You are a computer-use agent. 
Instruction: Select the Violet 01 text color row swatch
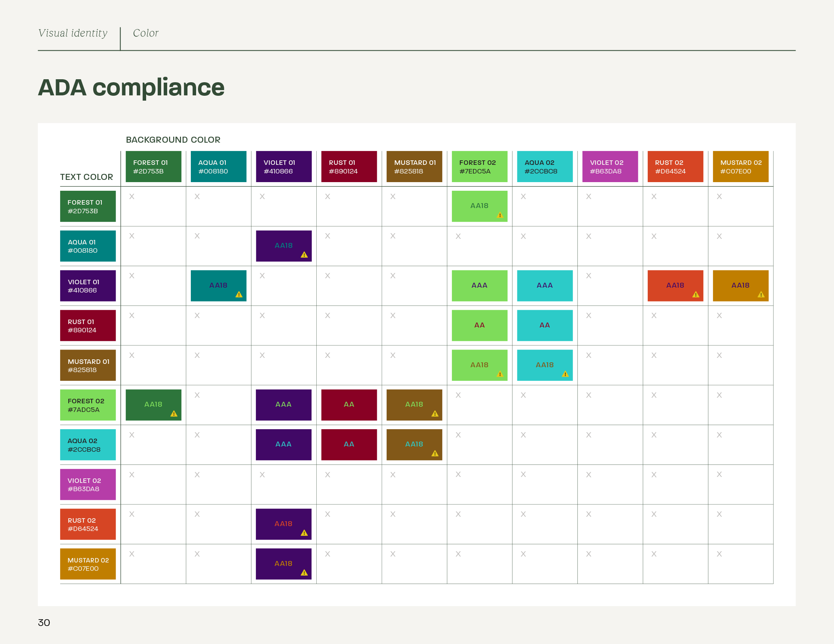coord(88,286)
